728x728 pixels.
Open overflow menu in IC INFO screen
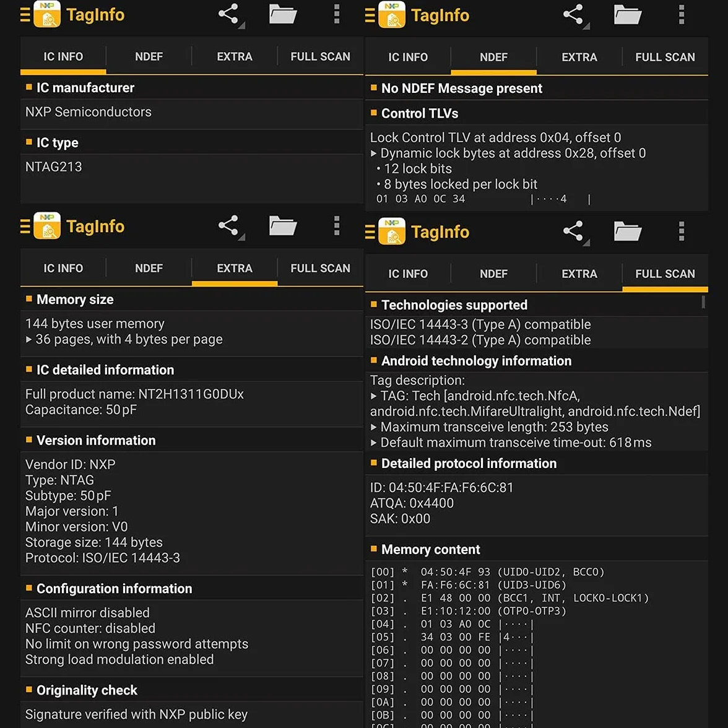click(337, 14)
